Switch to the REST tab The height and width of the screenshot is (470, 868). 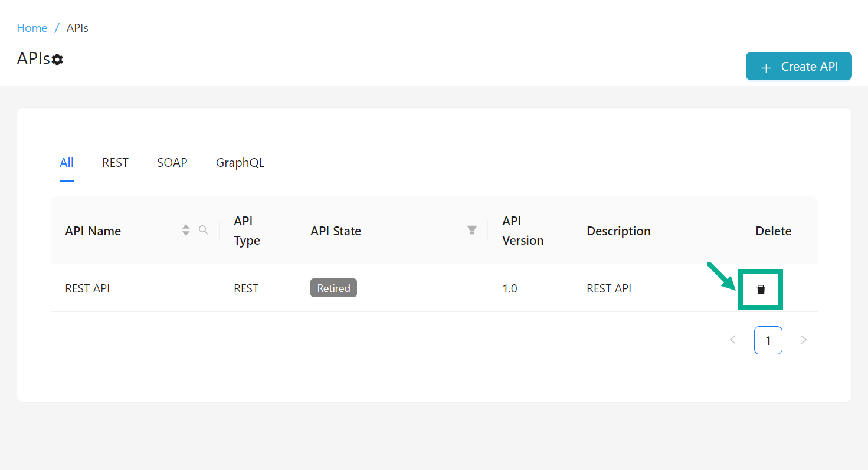tap(115, 163)
